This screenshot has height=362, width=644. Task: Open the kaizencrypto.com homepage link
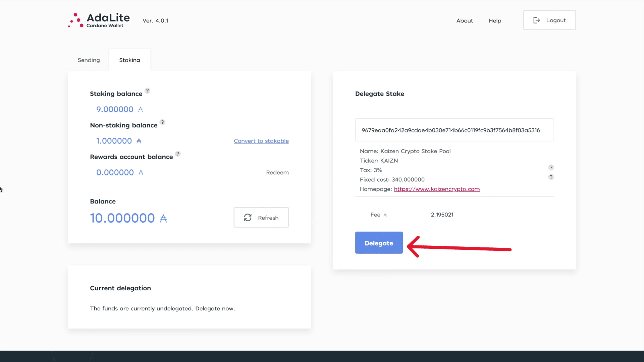tap(436, 189)
